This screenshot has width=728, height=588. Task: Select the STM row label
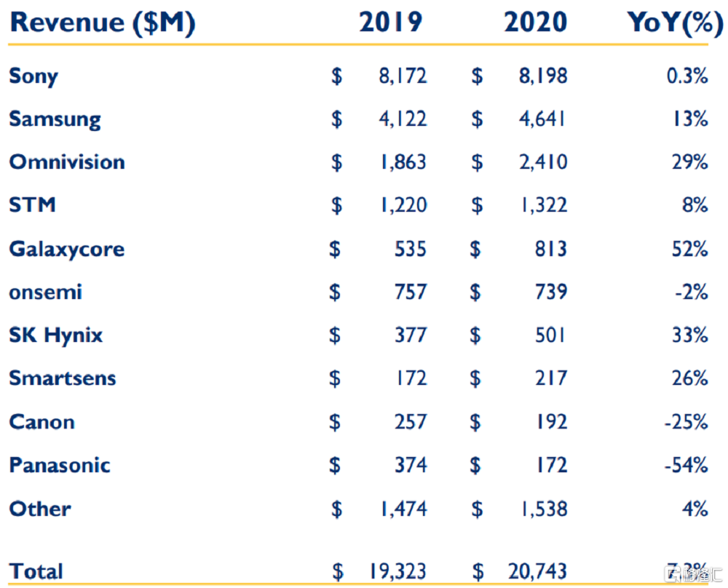click(32, 204)
